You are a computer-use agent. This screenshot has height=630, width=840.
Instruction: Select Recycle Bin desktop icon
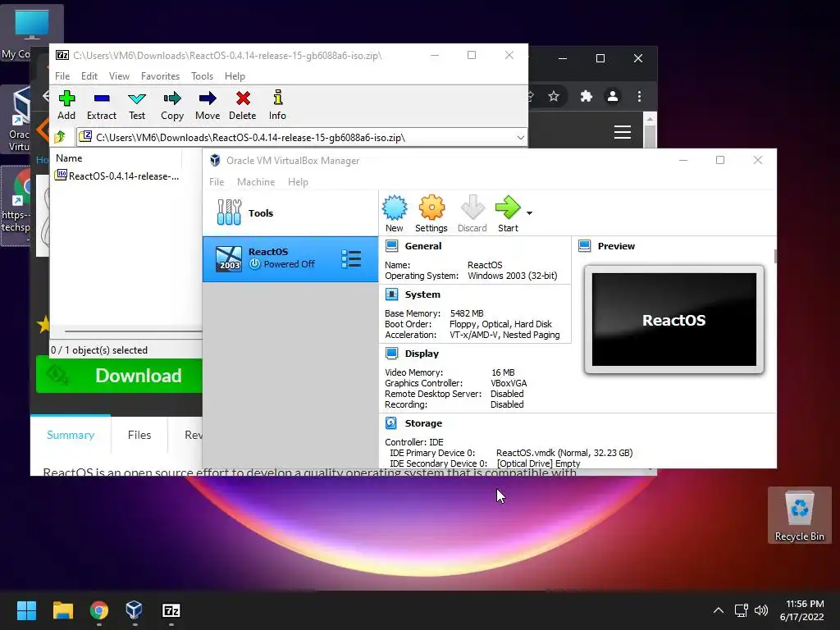tap(799, 515)
